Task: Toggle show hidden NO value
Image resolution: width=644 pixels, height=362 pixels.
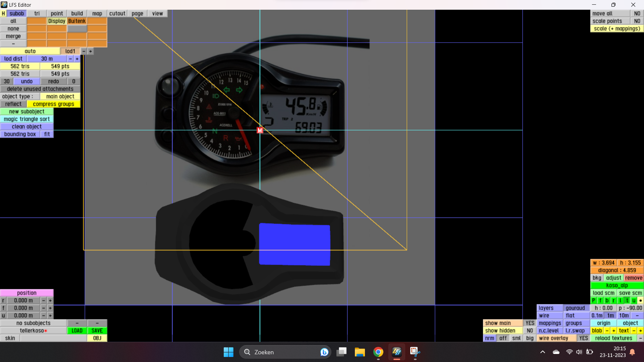Action: point(530,331)
